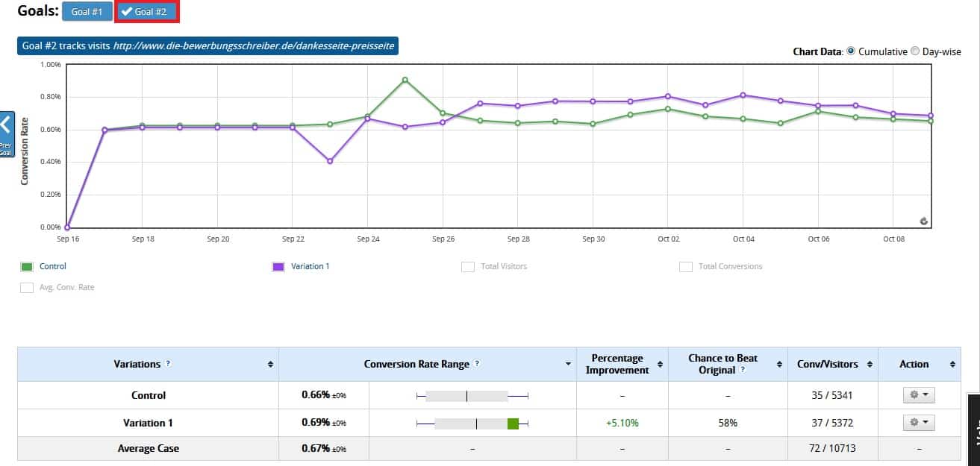The image size is (980, 466).
Task: Select Day-wise chart data option
Action: click(x=915, y=51)
